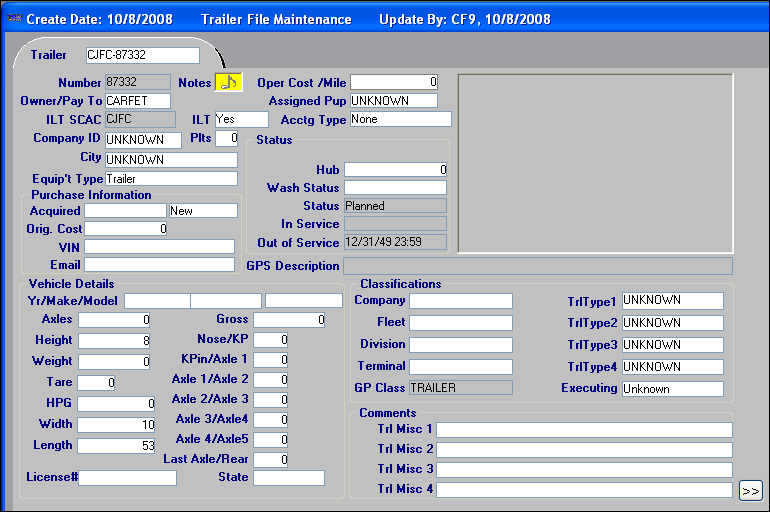Click the Assigned Pup field
The width and height of the screenshot is (770, 512).
pyautogui.click(x=394, y=101)
